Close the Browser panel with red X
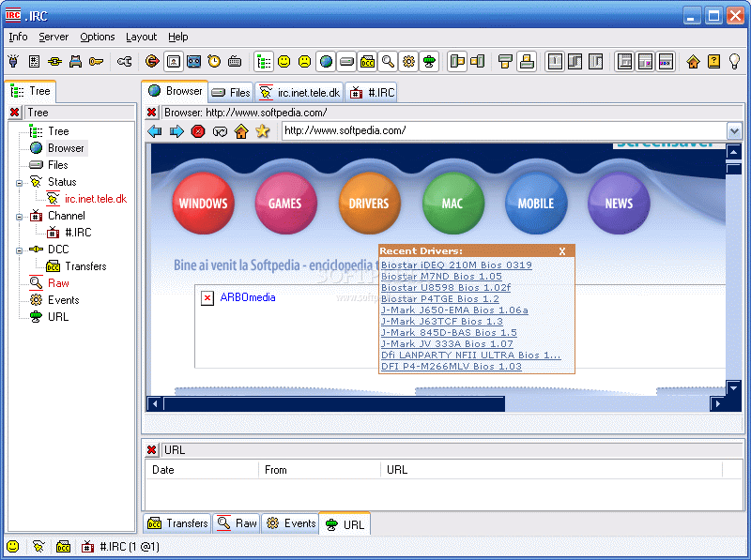The width and height of the screenshot is (751, 560). pos(152,113)
